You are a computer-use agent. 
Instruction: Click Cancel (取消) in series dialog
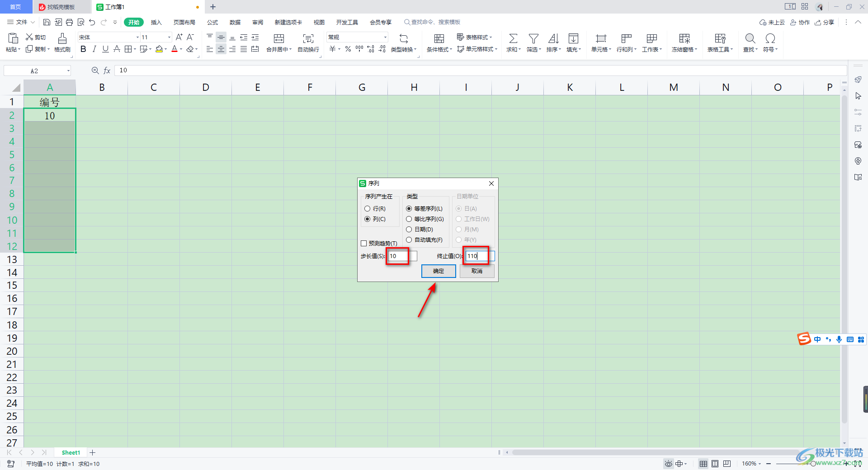tap(477, 271)
